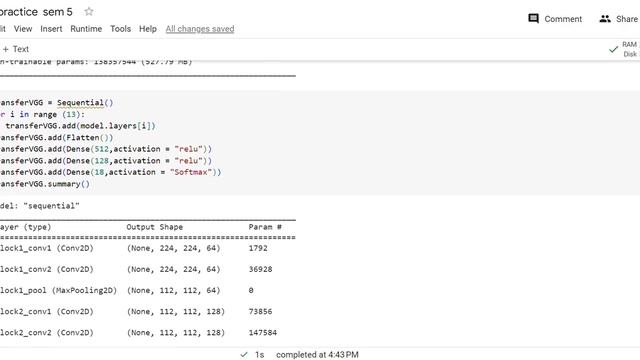Screen dimensions: 640x360
Task: Click the Flatten() code line
Action: [x=56, y=138]
